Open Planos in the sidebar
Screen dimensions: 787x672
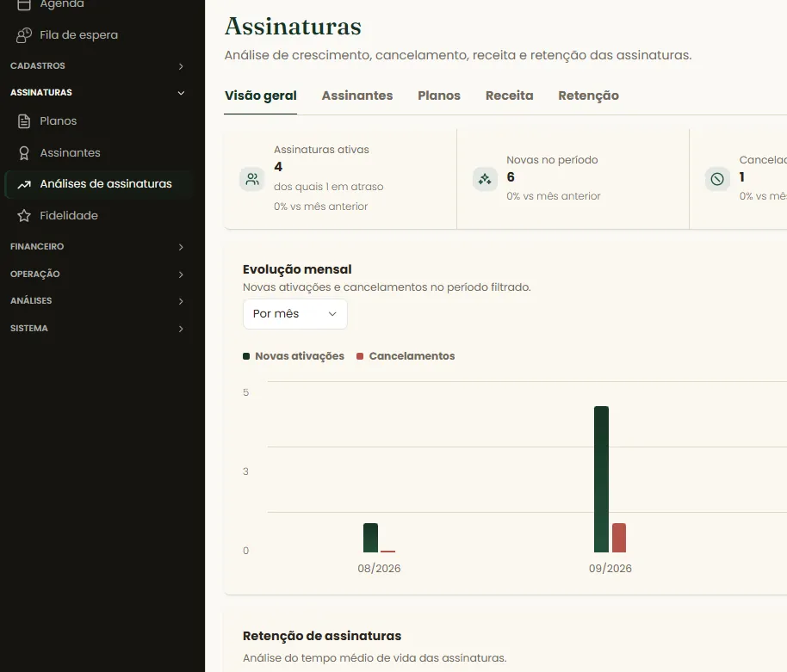(98, 121)
